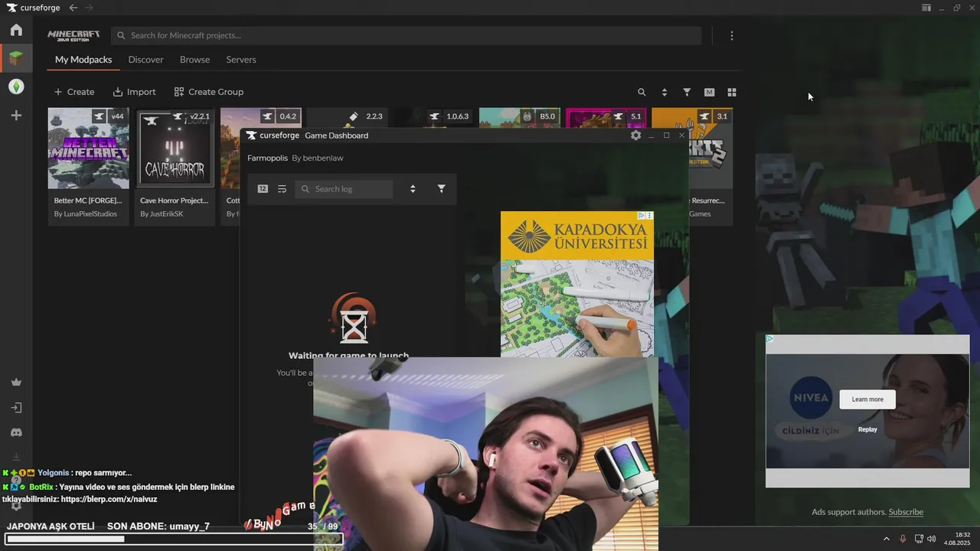Viewport: 980px width, 551px height.
Task: Open the Discord icon in sidebar
Action: [x=16, y=432]
